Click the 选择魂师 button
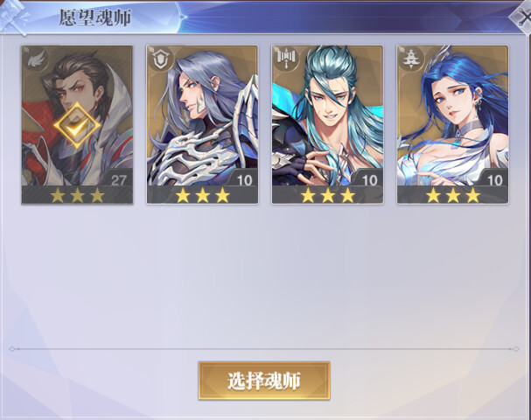Screen dimensions: 531x420 click(x=264, y=381)
